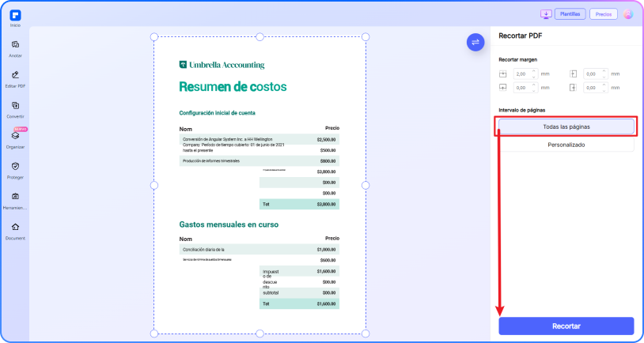Viewport: 644px width, 343px height.
Task: Click the bottom-left crop corner handle
Action: click(154, 334)
